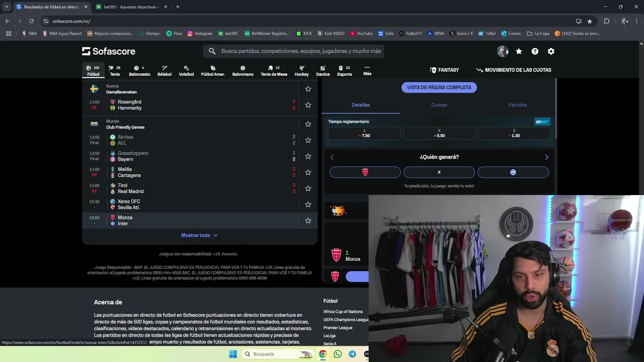
Task: Open the Chrome tab search dropdown
Action: (x=7, y=7)
